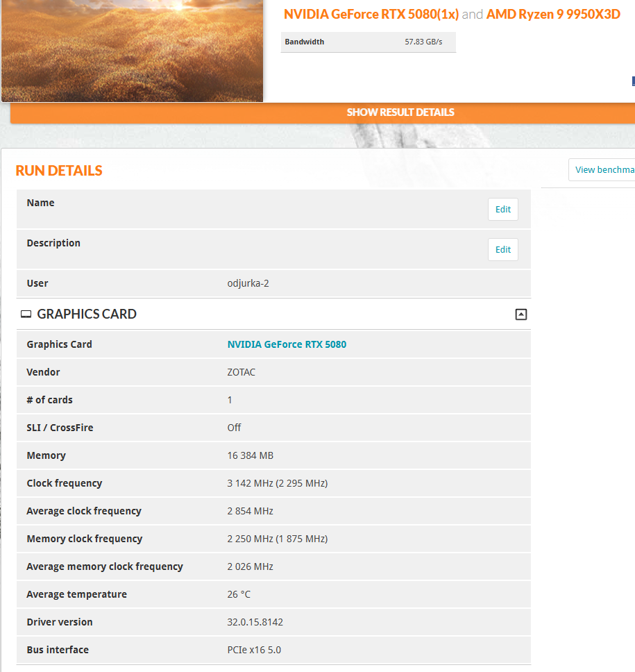Image resolution: width=635 pixels, height=672 pixels.
Task: Select Memory value 16 384 MB
Action: click(x=251, y=455)
